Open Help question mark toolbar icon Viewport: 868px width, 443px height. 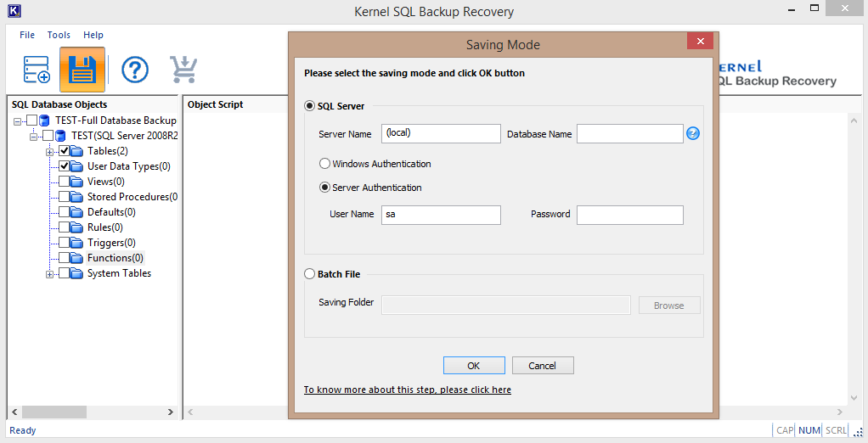coord(135,70)
